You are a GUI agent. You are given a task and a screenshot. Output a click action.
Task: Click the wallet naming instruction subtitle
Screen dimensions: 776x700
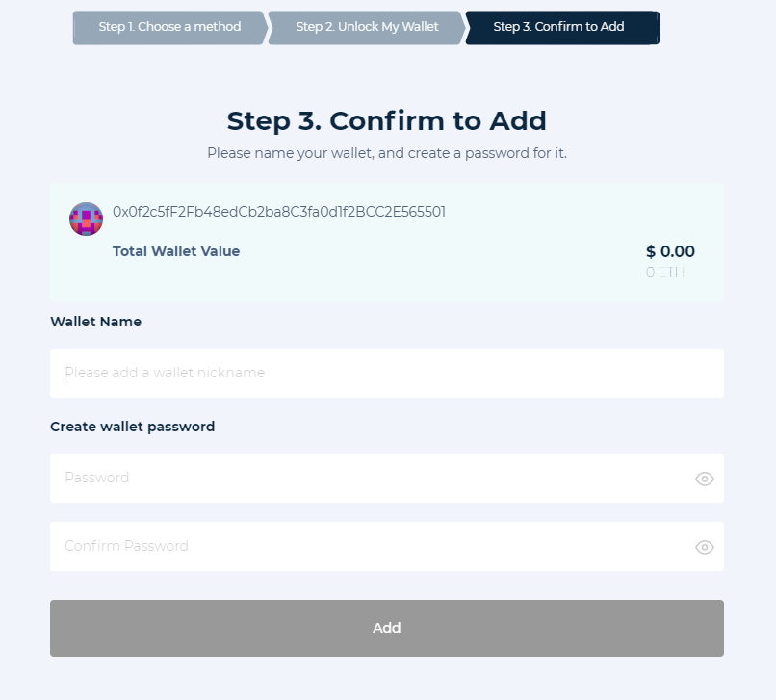(387, 153)
